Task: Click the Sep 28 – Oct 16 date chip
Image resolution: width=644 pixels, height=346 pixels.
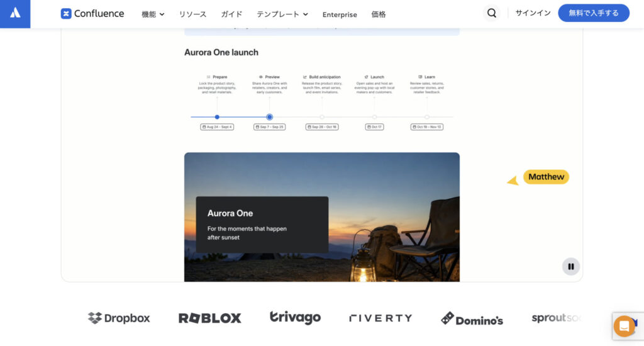Action: tap(322, 127)
